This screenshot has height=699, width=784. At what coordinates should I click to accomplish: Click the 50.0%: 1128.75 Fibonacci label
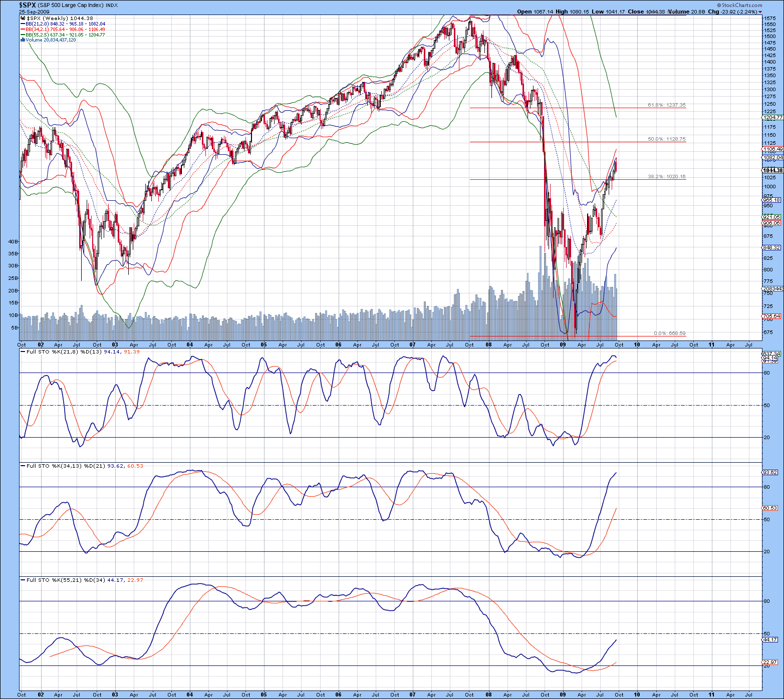click(666, 139)
